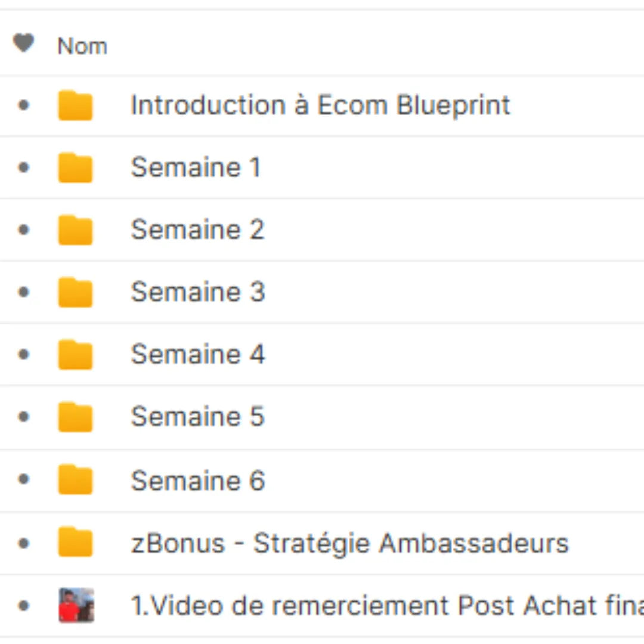
Task: Click the folder icon next to Semaine 5
Action: [75, 416]
